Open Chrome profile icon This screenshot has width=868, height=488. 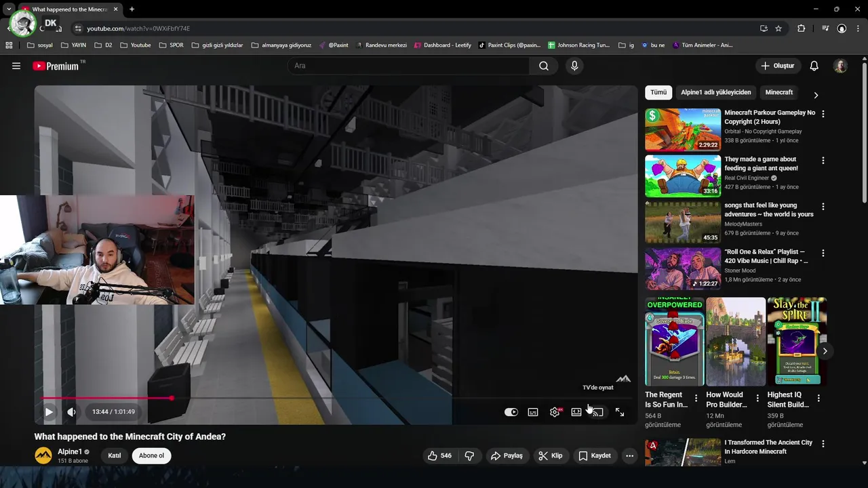click(842, 28)
